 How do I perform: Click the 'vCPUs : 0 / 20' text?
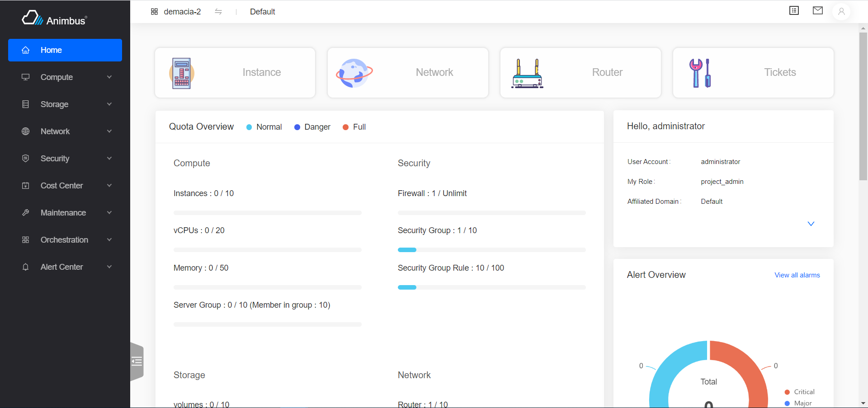[199, 230]
